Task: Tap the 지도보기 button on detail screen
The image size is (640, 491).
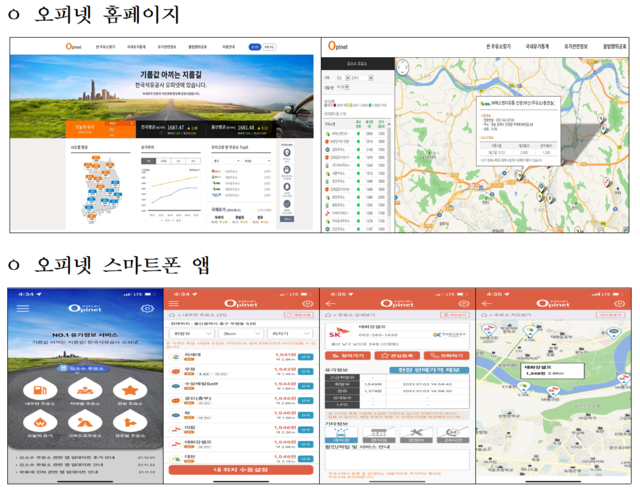Action: pyautogui.click(x=455, y=315)
